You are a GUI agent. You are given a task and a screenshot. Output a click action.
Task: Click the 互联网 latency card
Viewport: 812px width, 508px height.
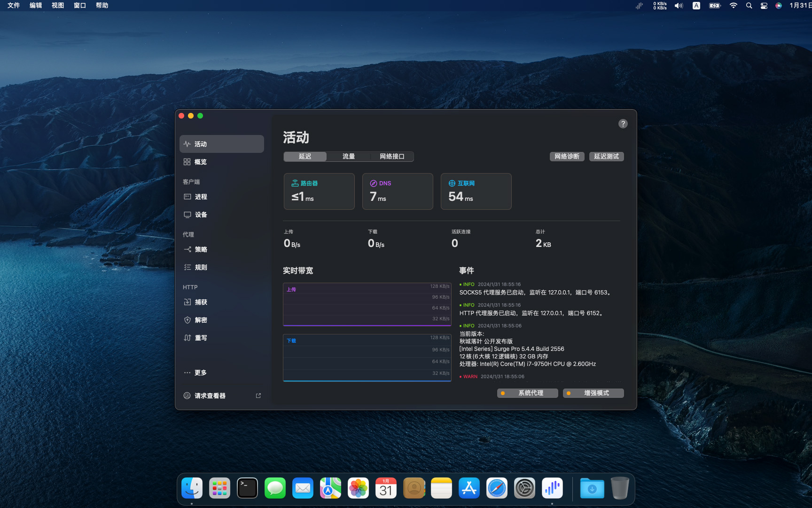click(x=476, y=191)
